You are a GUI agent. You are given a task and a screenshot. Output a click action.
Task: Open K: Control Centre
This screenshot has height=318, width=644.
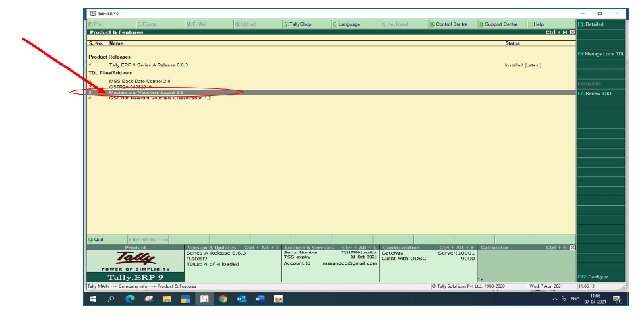454,24
